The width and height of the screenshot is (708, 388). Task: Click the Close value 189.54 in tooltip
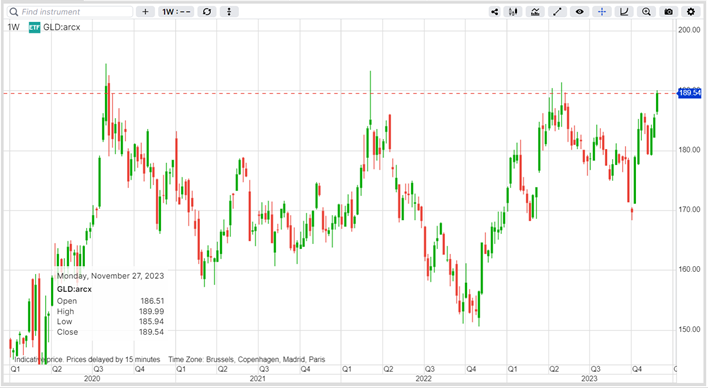tap(152, 332)
